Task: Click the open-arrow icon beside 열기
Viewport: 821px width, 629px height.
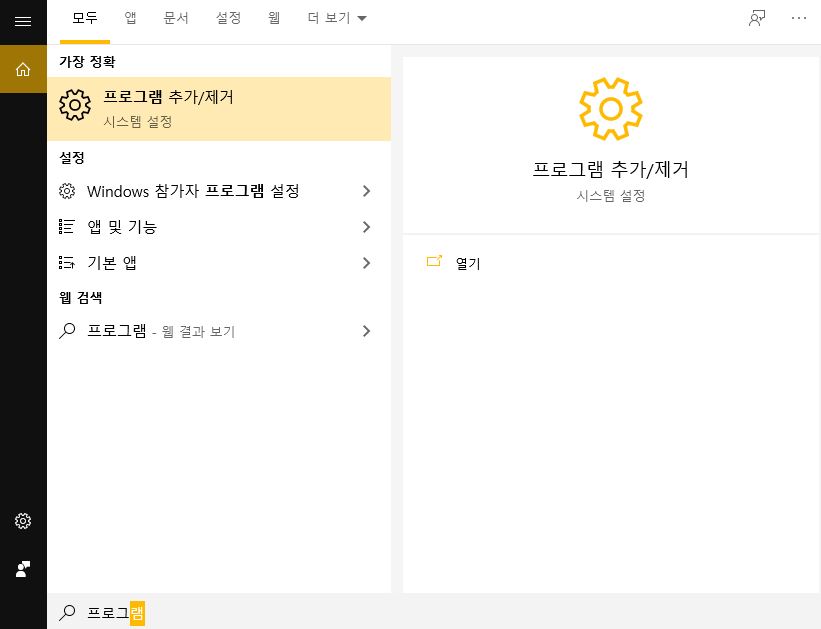Action: [x=434, y=261]
